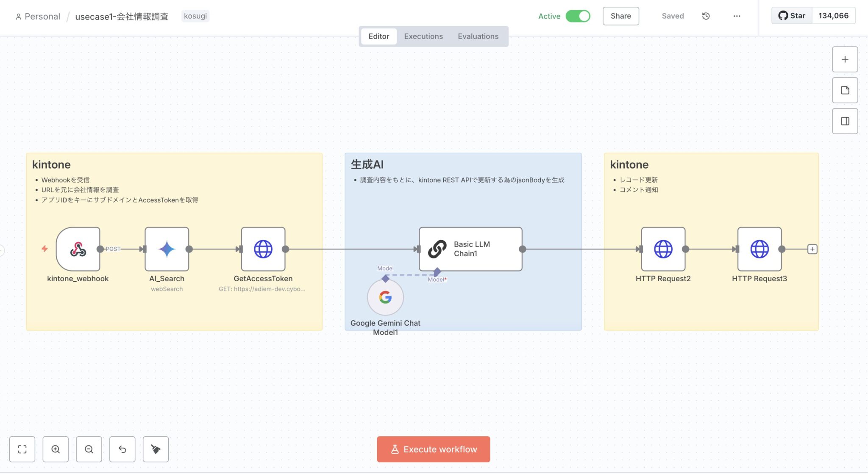This screenshot has width=868, height=474.
Task: Zoom in on the canvas
Action: (x=56, y=449)
